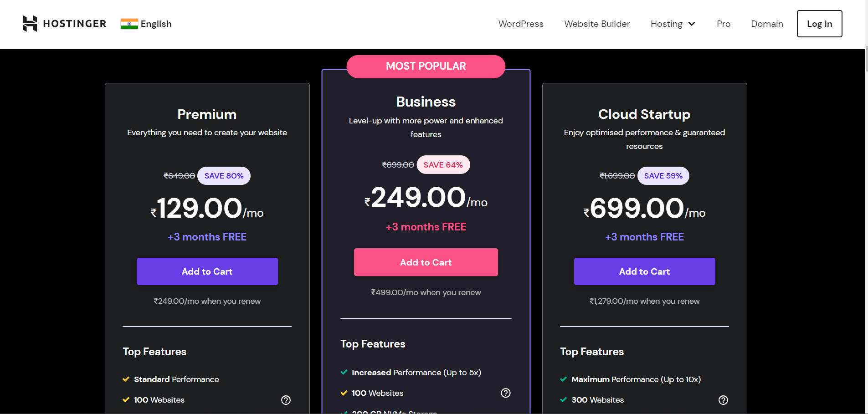
Task: Expand the Hosting dropdown menu
Action: [673, 24]
